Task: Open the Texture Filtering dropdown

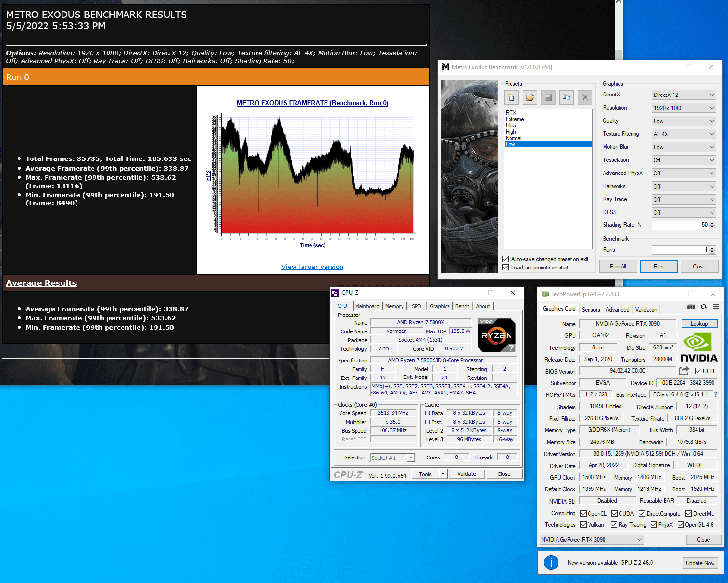Action: pyautogui.click(x=684, y=134)
